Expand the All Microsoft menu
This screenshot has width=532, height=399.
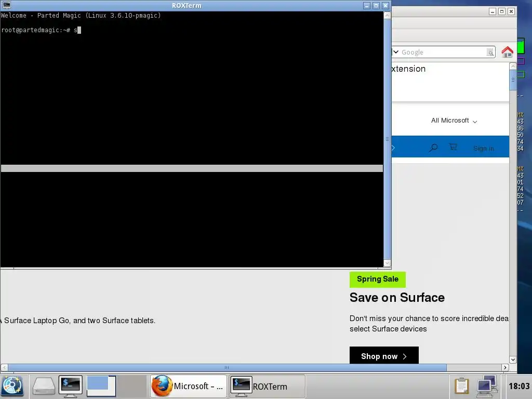454,121
